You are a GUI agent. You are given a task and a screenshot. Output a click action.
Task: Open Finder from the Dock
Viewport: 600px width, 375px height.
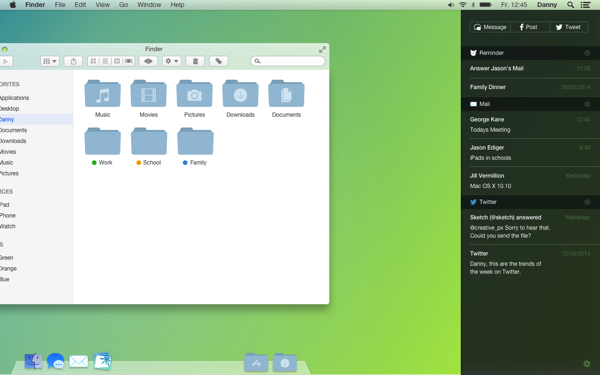pyautogui.click(x=34, y=361)
